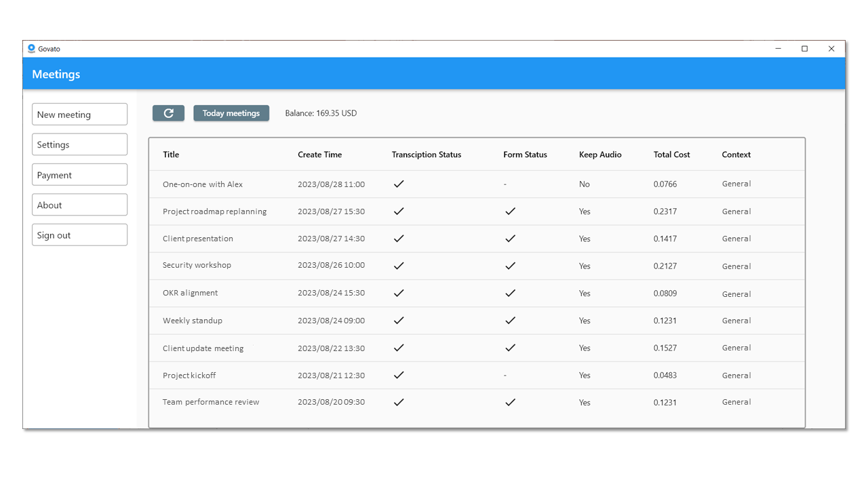Click the 2023/08/21 12:30 create time

coord(331,375)
